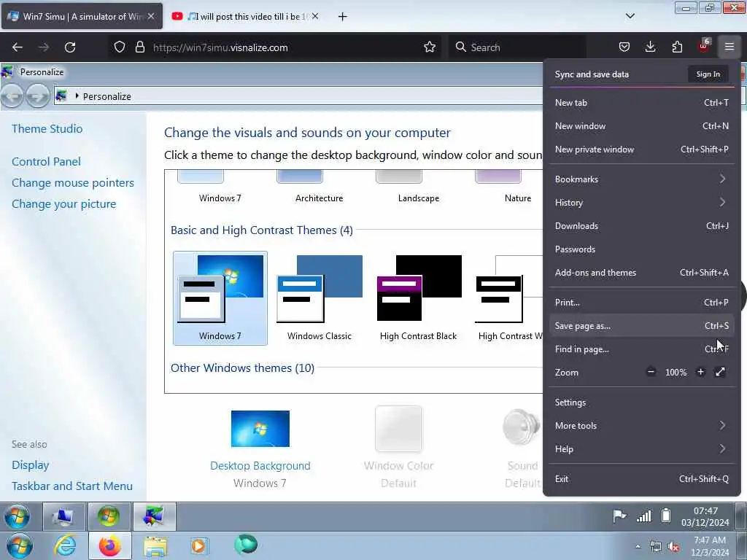Select the Windows Classic theme thumbnail
Screen dimensions: 747x560
[x=320, y=297]
